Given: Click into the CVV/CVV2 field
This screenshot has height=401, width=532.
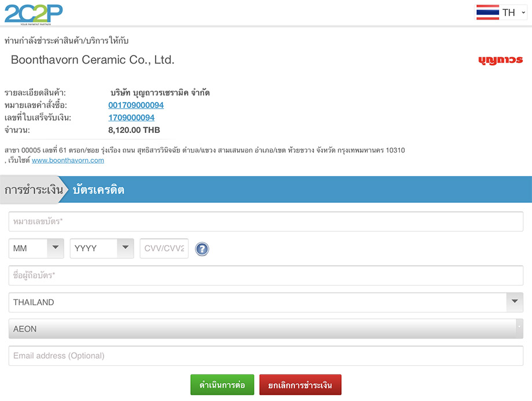Looking at the screenshot, I should pyautogui.click(x=164, y=248).
